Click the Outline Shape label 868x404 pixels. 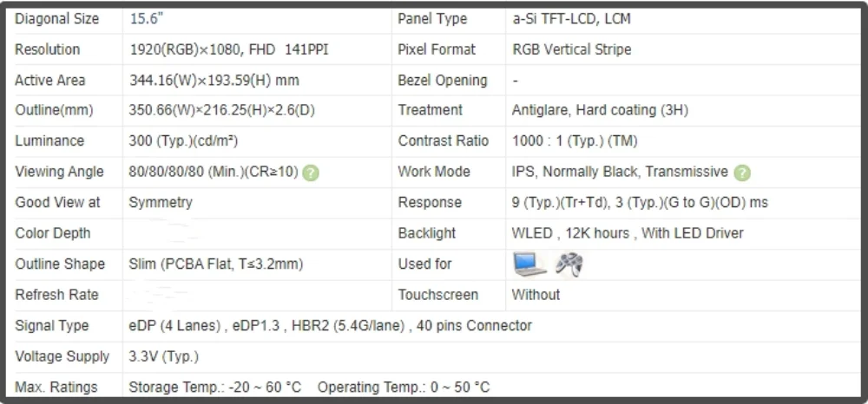pyautogui.click(x=60, y=264)
